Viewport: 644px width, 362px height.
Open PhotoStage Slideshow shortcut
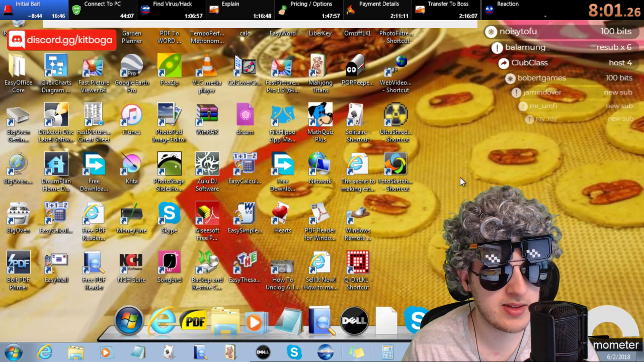click(169, 164)
